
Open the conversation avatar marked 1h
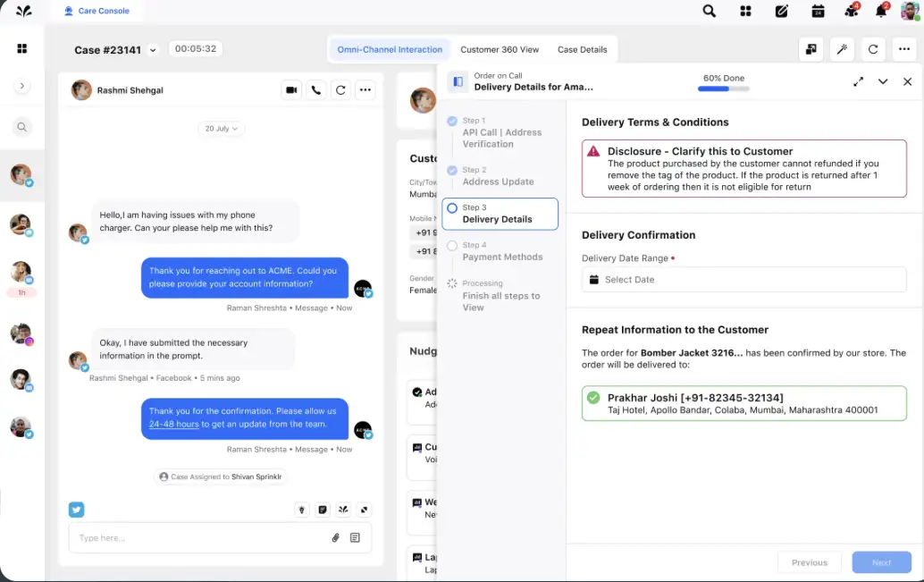click(x=21, y=273)
